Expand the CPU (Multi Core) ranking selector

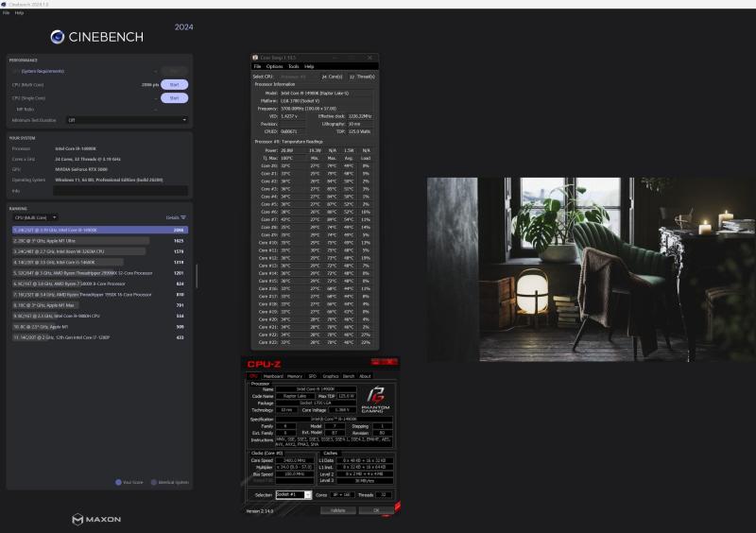[x=38, y=217]
